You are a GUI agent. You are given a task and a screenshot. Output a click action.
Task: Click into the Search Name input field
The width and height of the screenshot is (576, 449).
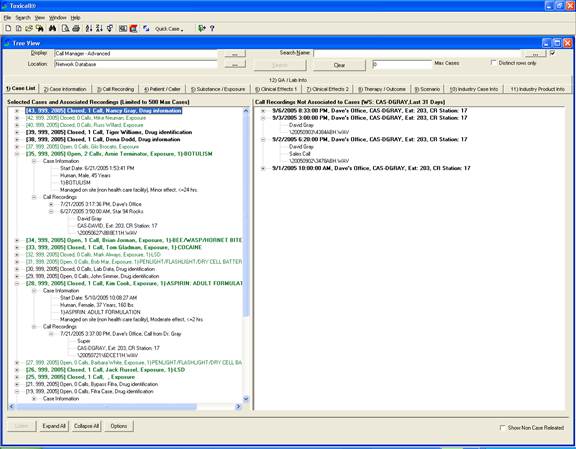click(x=418, y=54)
